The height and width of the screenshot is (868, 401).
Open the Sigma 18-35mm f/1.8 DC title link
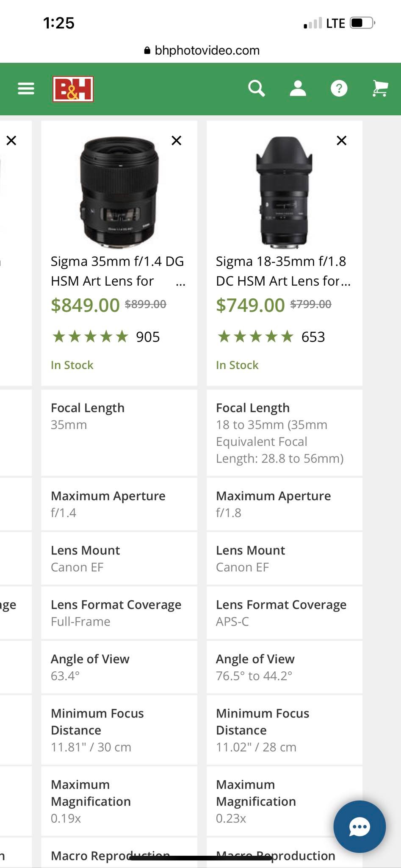click(x=283, y=271)
